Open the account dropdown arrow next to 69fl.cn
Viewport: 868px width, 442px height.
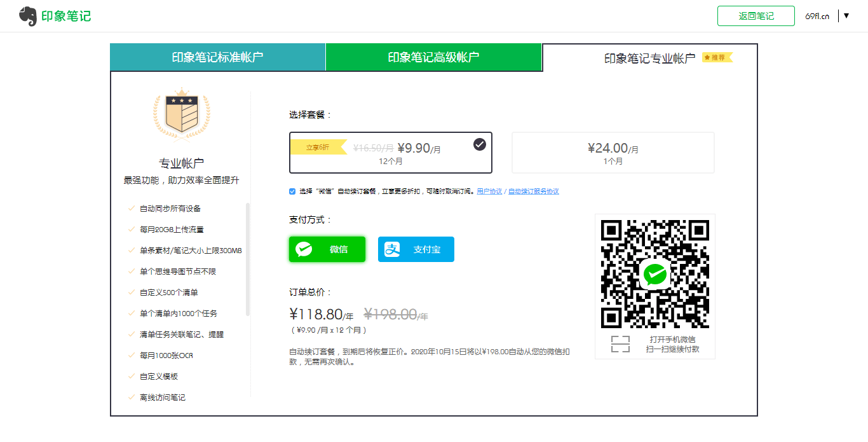[x=846, y=16]
